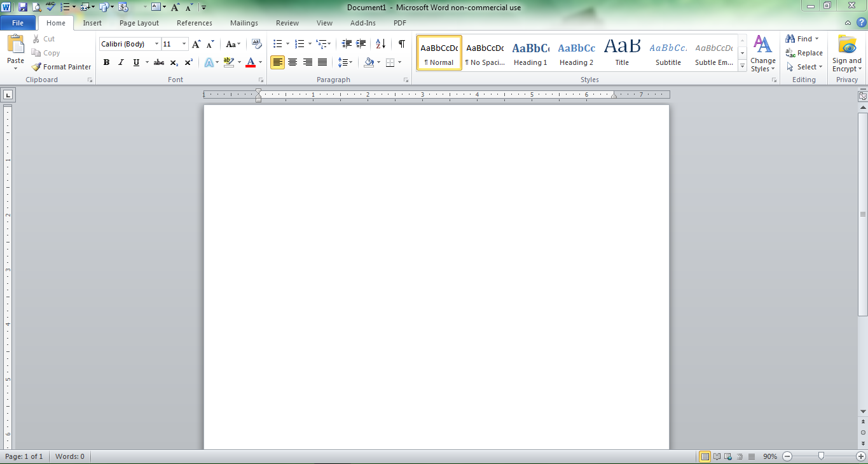This screenshot has height=464, width=868.
Task: Apply Subscript formatting
Action: 174,62
